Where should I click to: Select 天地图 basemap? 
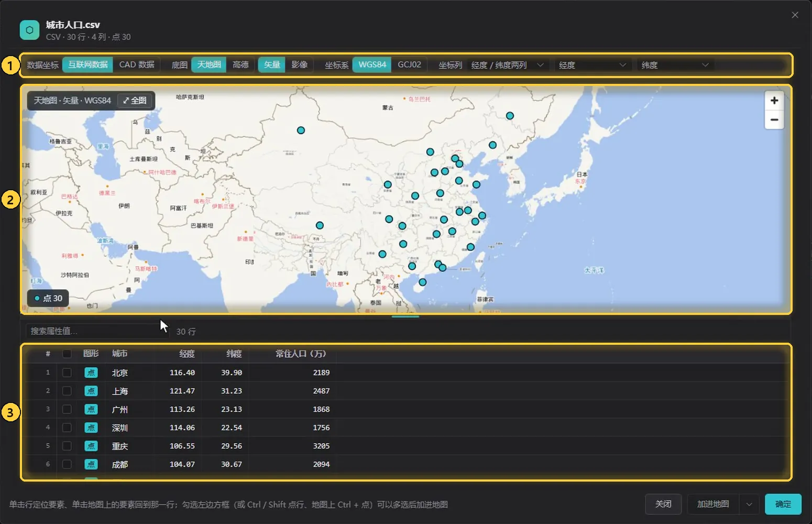coord(209,64)
